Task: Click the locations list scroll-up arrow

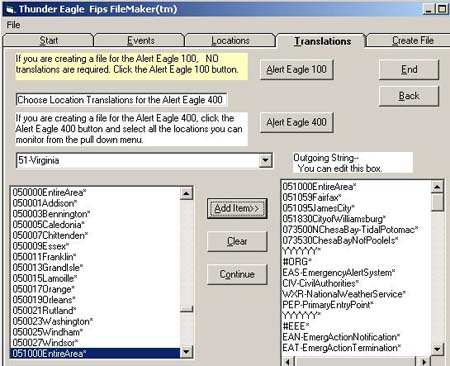Action: 186,193
